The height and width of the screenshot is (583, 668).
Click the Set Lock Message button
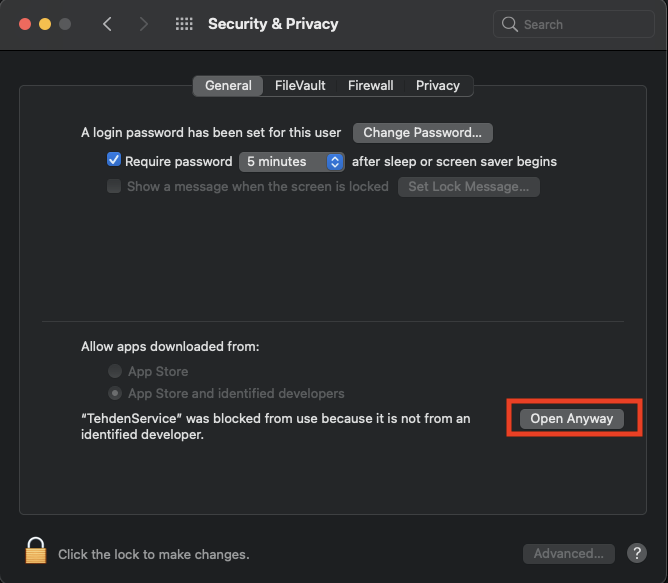click(468, 186)
